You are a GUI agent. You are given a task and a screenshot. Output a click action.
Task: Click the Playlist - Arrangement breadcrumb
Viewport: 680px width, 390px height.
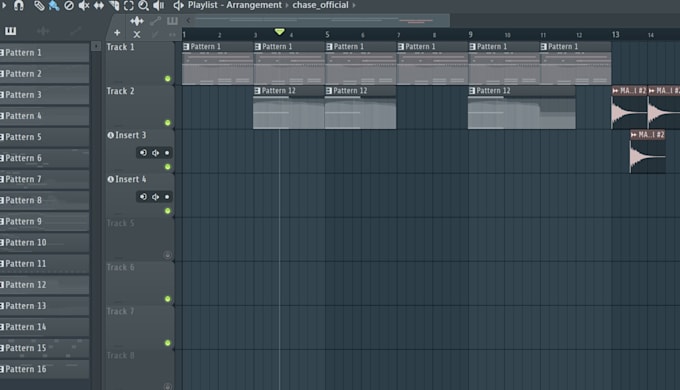[x=235, y=5]
